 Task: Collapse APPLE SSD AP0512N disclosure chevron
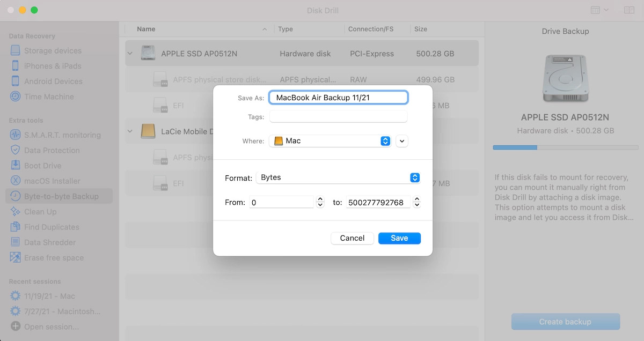coord(130,54)
